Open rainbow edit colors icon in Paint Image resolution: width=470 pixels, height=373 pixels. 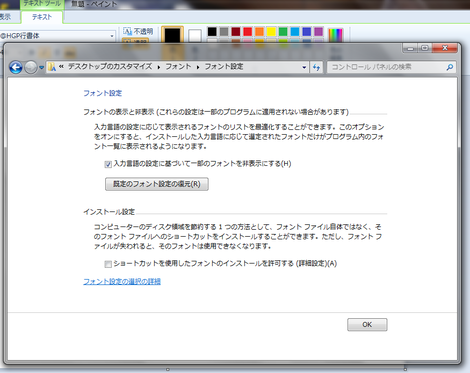[x=335, y=35]
